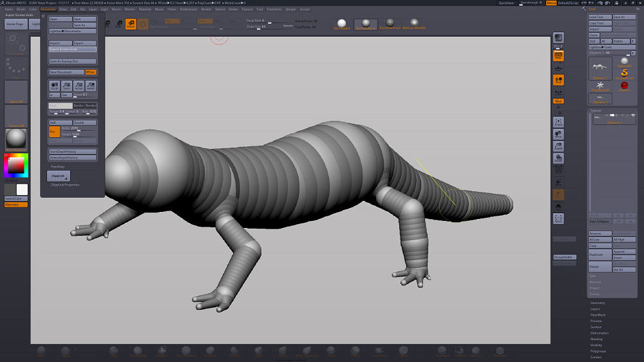Click the document Width value field

point(79,128)
